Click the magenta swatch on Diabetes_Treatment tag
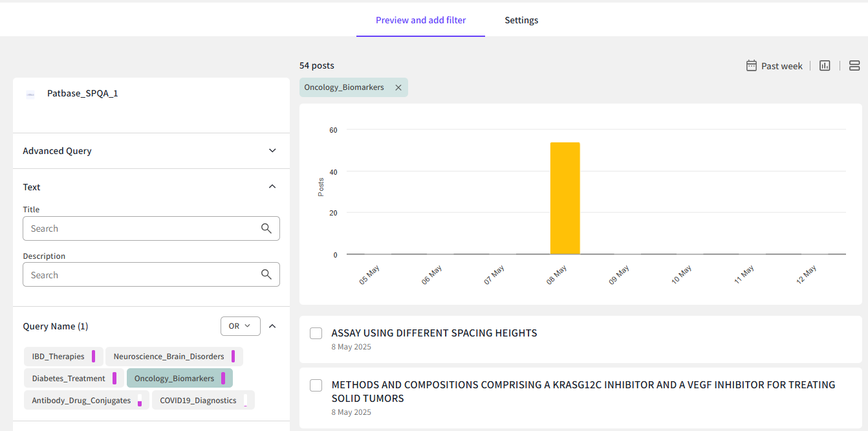 click(114, 379)
